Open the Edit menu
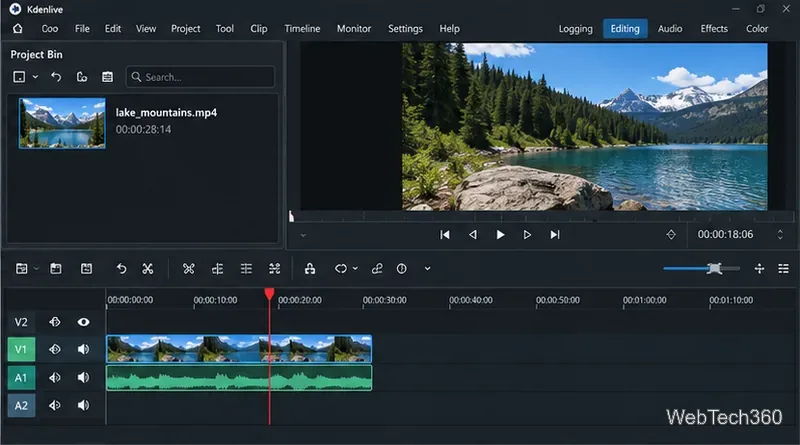The image size is (800, 445). click(113, 29)
